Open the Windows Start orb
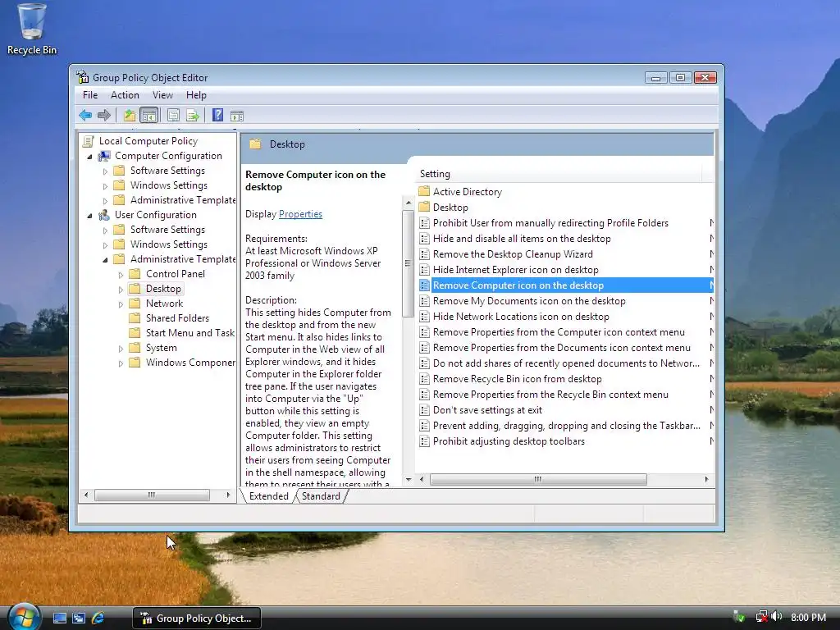Screen dimensions: 840x630 coord(24,617)
